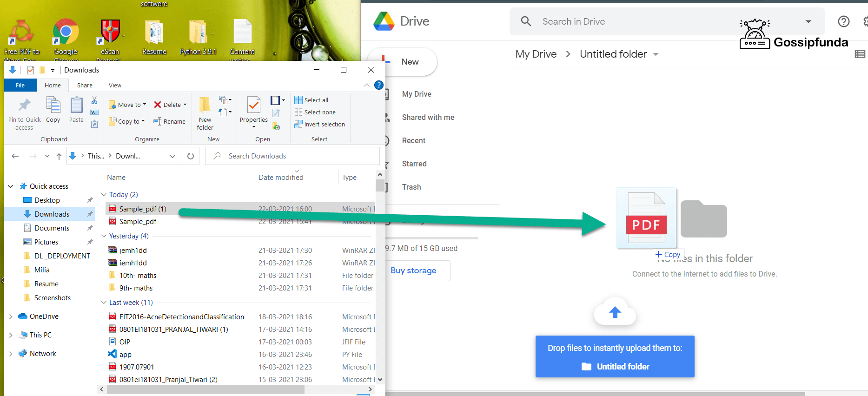Click the Rename button
868x396 pixels.
(x=169, y=121)
